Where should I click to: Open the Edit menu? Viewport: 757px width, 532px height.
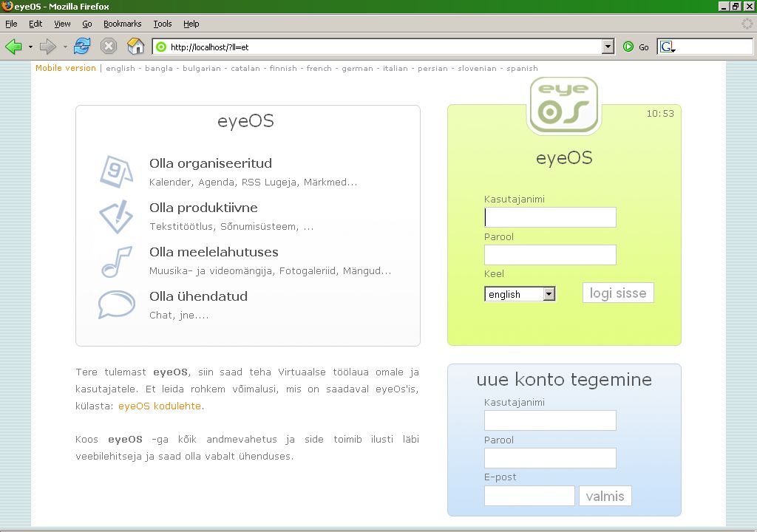(x=35, y=24)
